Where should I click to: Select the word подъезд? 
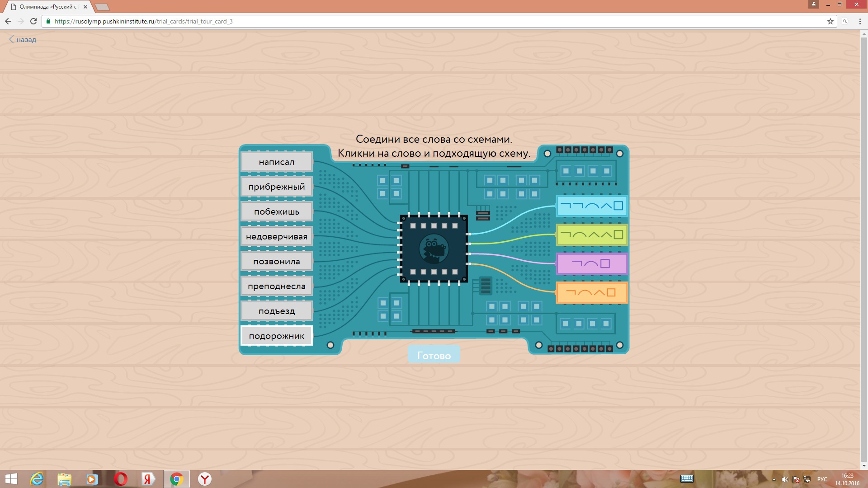pyautogui.click(x=276, y=311)
